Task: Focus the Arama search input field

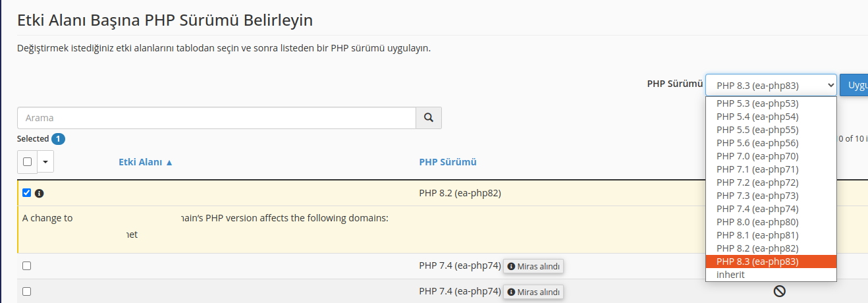Action: 216,118
